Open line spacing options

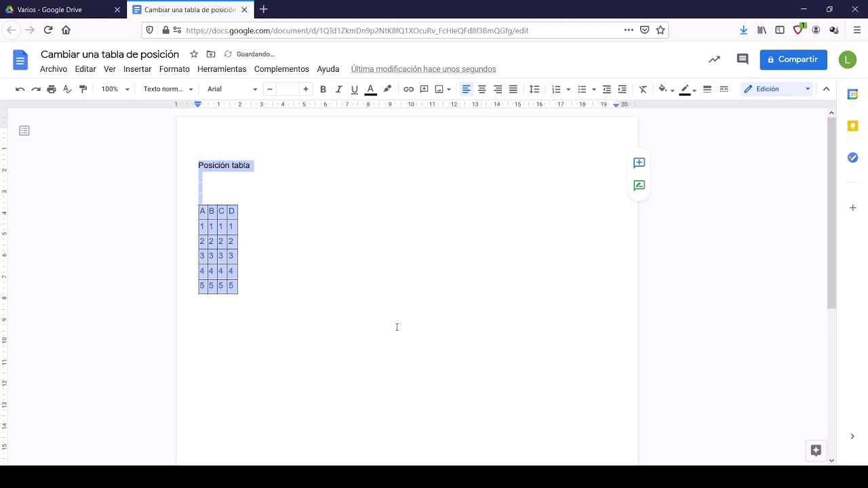click(x=534, y=89)
